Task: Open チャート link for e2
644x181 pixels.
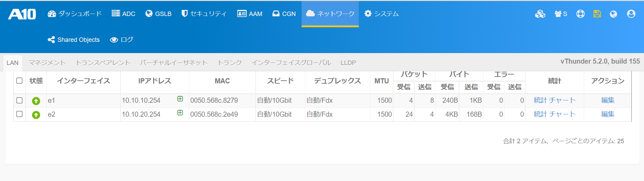Action: (x=562, y=114)
